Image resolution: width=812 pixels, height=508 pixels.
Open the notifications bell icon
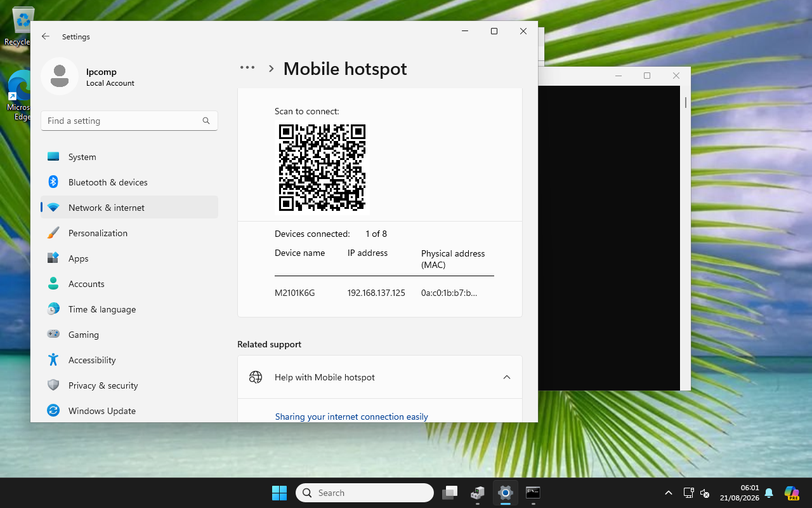tap(769, 493)
